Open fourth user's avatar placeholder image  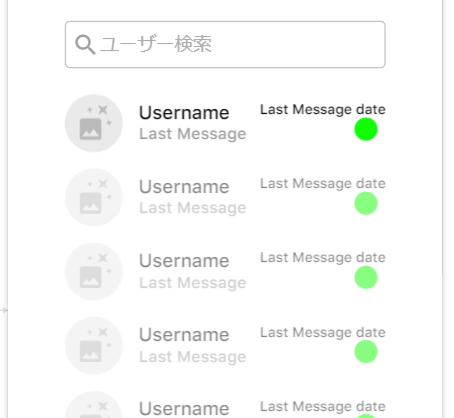coord(94,346)
